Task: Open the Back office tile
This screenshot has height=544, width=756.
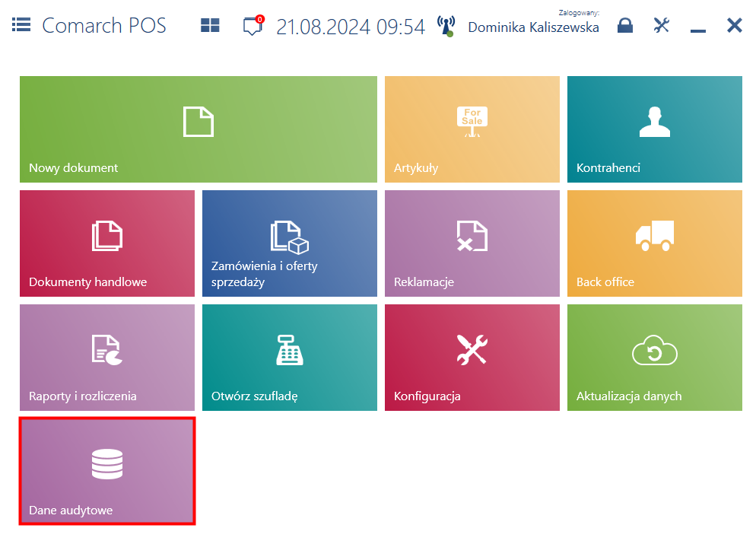Action: tap(655, 243)
